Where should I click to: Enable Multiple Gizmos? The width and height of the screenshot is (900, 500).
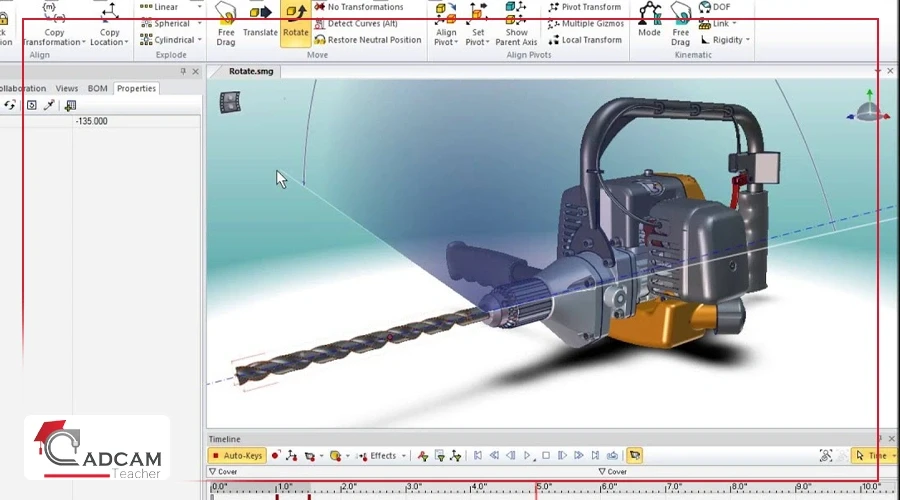pos(586,24)
